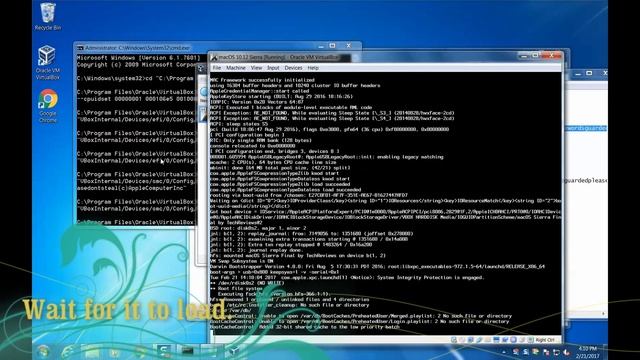
Task: Click the cmd.exe icon in its title bar
Action: click(80, 48)
